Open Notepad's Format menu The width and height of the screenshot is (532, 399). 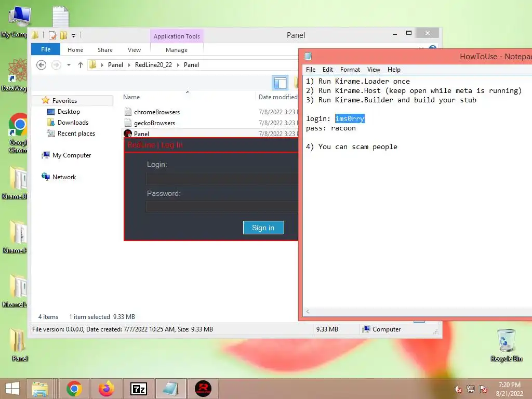[350, 70]
